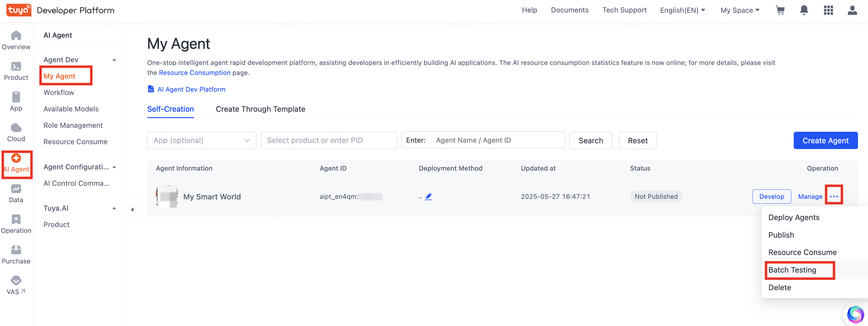This screenshot has width=868, height=326.
Task: Open the Data sidebar section
Action: tap(16, 194)
